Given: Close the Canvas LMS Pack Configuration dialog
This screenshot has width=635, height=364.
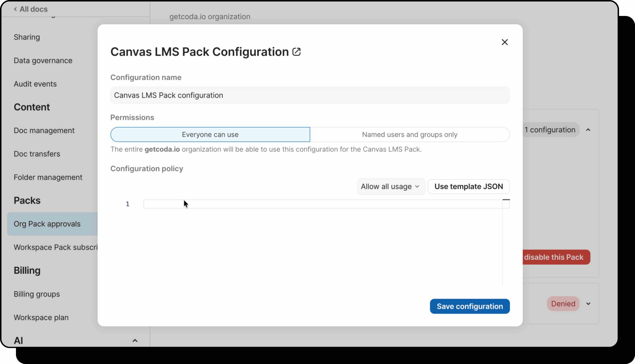Looking at the screenshot, I should pyautogui.click(x=504, y=42).
